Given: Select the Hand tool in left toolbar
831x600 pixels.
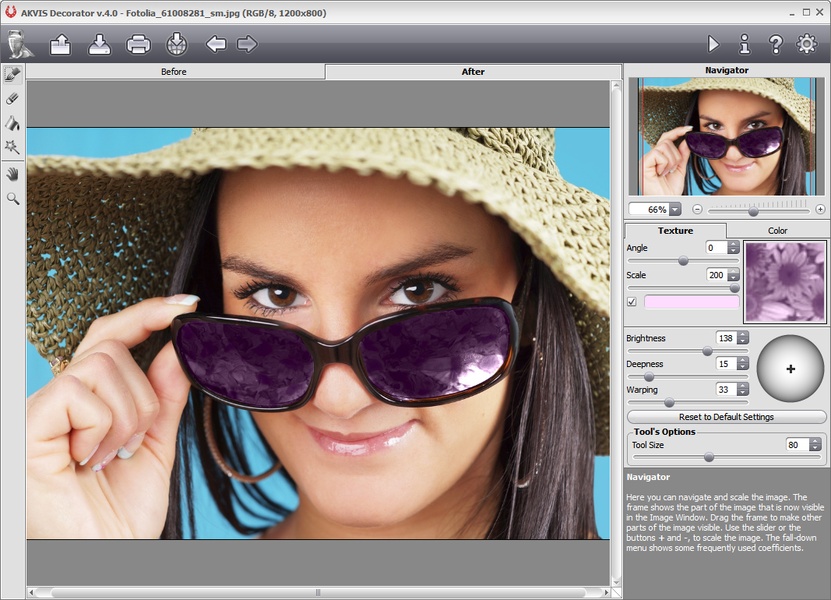Looking at the screenshot, I should [13, 174].
